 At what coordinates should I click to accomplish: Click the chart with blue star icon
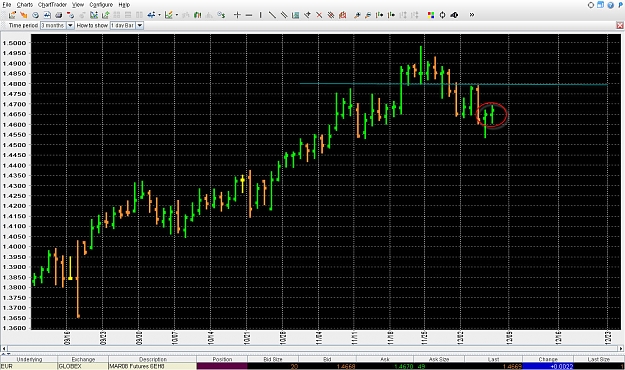(x=94, y=15)
